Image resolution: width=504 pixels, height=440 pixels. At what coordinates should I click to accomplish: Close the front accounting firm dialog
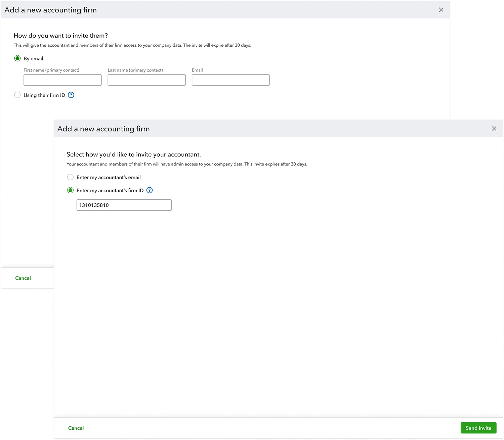(x=494, y=129)
